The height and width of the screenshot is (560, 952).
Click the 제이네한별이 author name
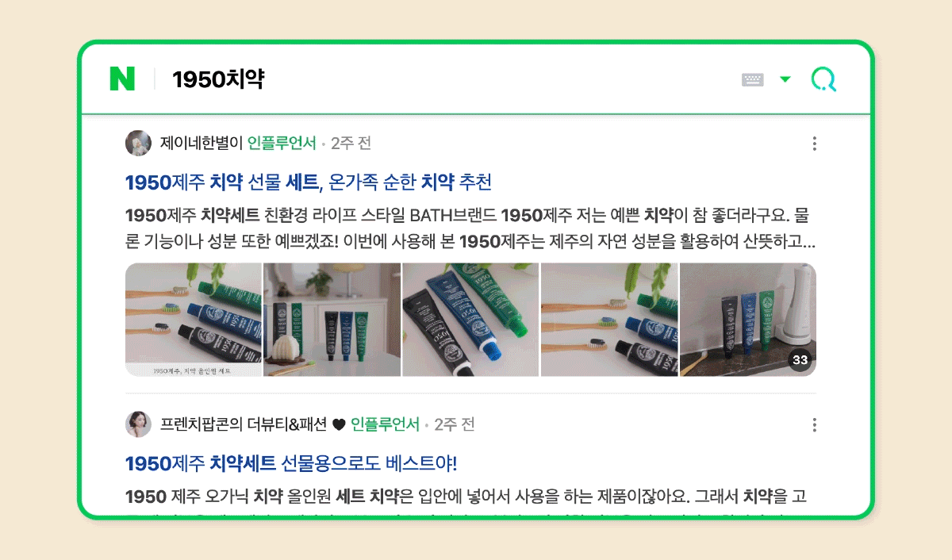pos(202,144)
